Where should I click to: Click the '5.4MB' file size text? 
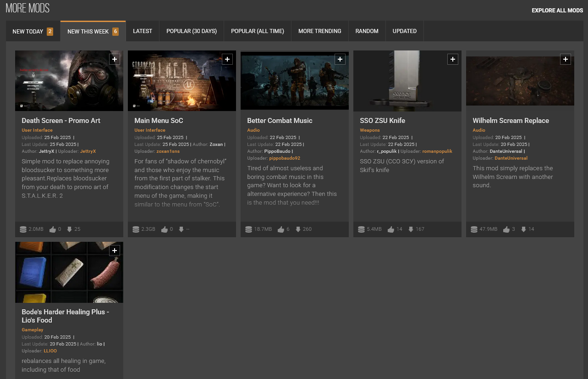[x=374, y=229]
